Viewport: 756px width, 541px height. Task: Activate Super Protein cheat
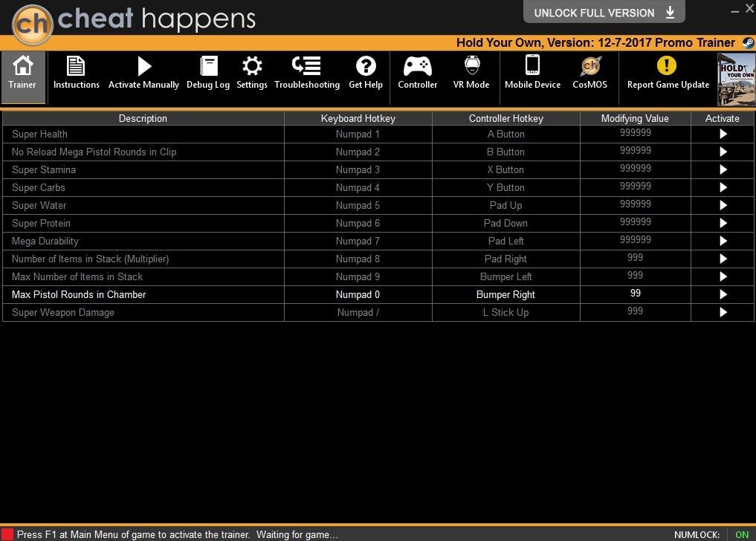tap(723, 223)
